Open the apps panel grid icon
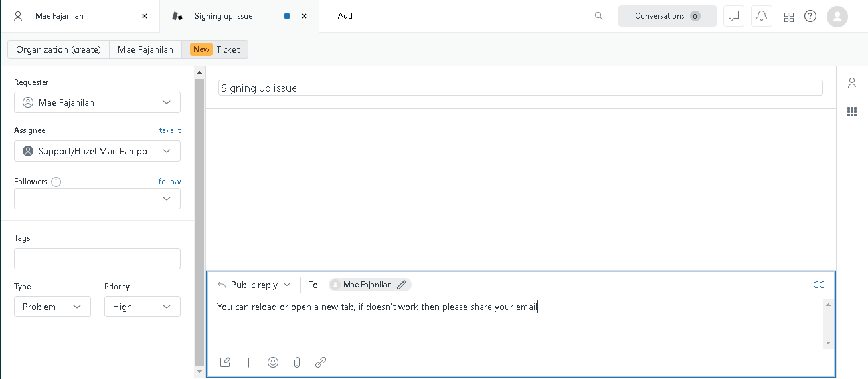This screenshot has height=379, width=868. (x=852, y=112)
